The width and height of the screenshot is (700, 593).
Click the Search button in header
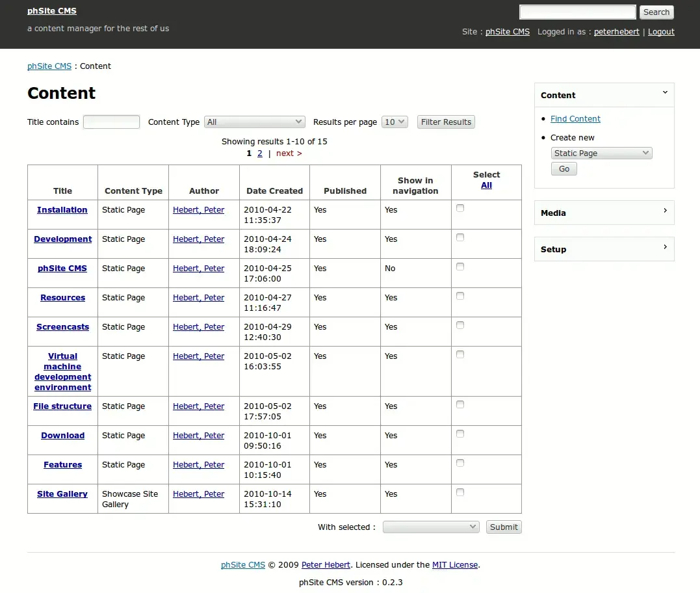[656, 12]
